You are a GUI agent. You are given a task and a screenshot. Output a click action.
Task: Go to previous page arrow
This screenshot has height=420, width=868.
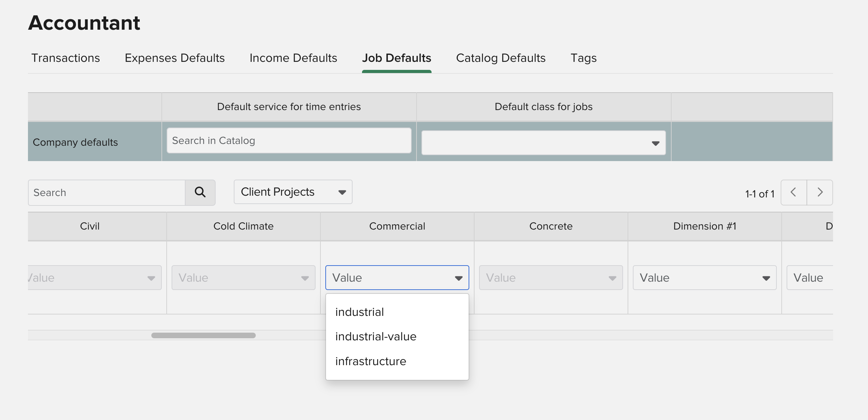[794, 192]
